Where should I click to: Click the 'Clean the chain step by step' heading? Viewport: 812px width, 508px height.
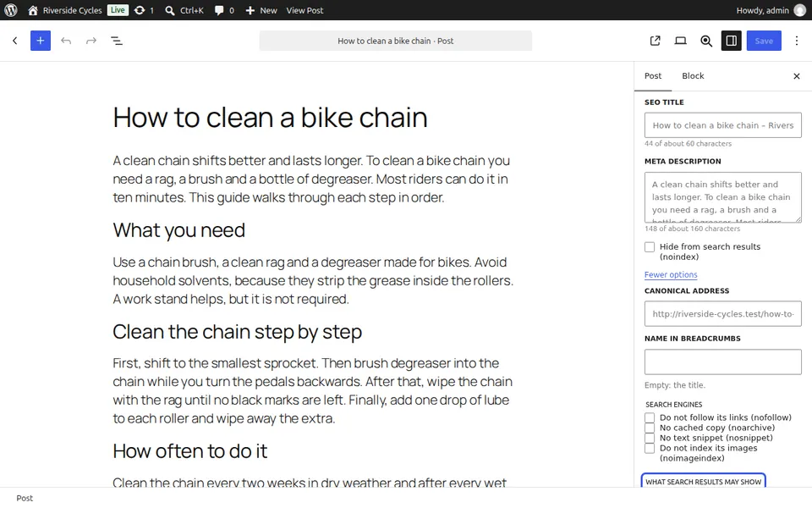click(237, 332)
